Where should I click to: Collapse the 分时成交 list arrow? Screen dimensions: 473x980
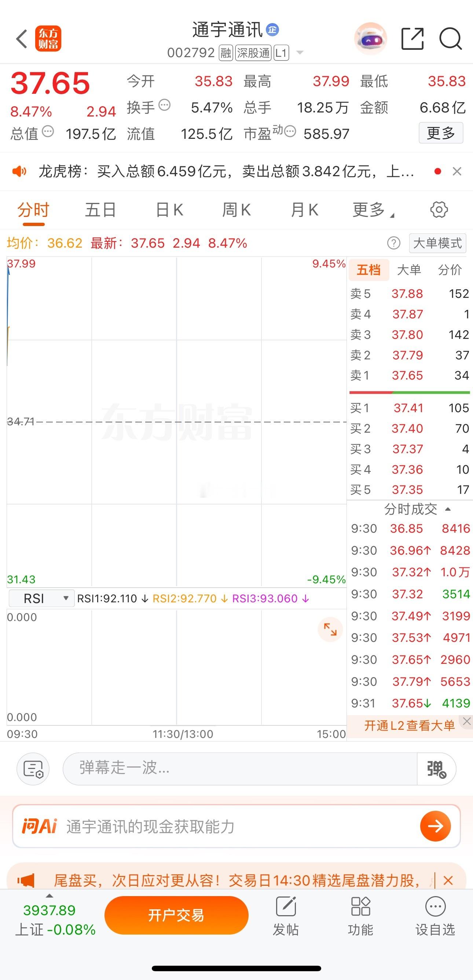click(448, 509)
